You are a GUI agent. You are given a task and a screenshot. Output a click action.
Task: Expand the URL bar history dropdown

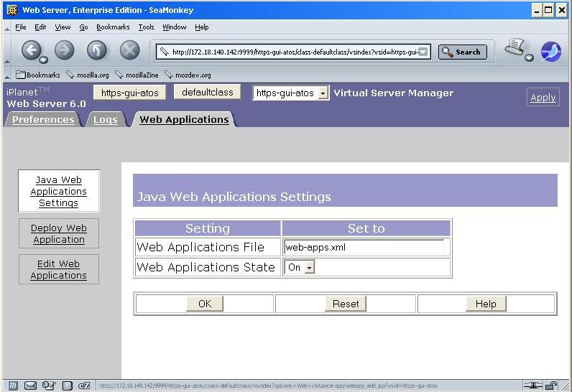(423, 52)
